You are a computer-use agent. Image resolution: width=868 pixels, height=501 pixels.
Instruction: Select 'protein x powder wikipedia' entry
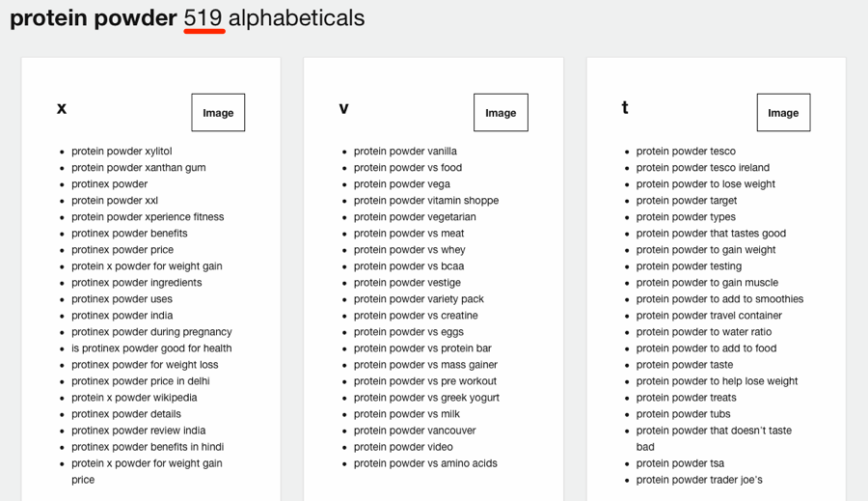(x=134, y=398)
